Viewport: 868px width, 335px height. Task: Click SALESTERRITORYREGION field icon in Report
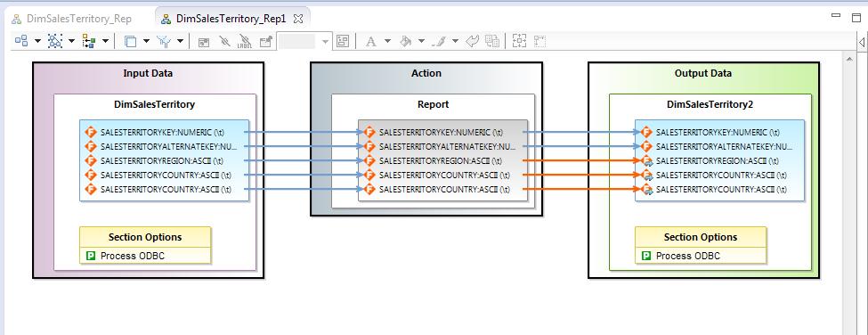(x=369, y=160)
